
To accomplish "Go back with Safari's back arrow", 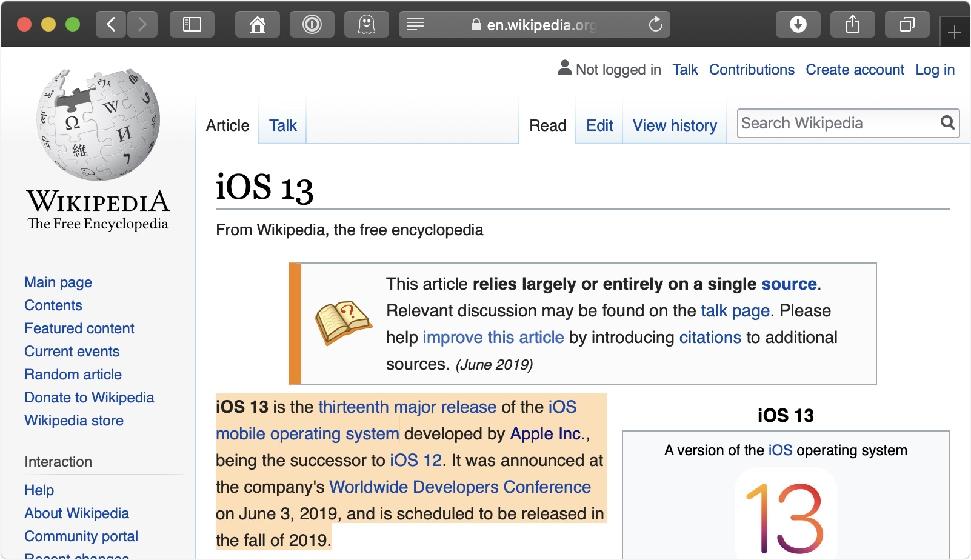I will [111, 24].
